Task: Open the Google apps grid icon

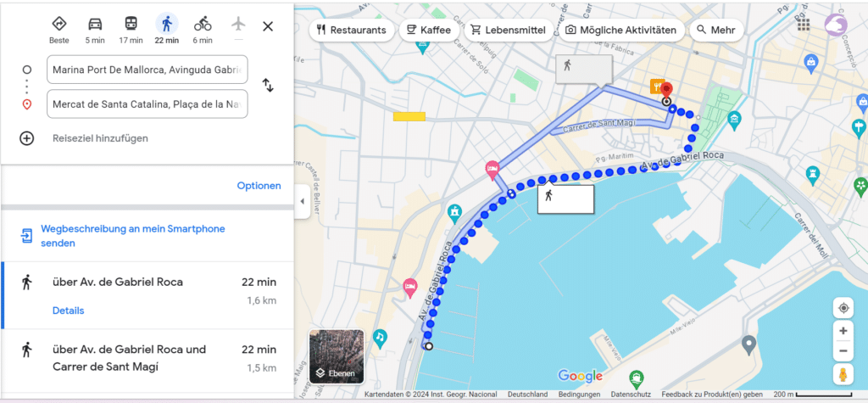Action: (804, 25)
